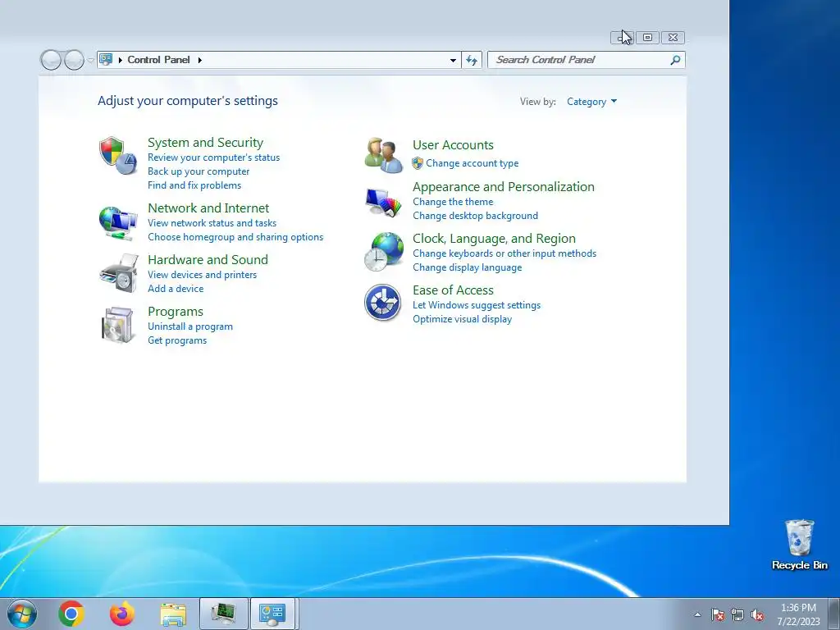
Task: Click the Control Panel taskbar button
Action: pyautogui.click(x=272, y=614)
